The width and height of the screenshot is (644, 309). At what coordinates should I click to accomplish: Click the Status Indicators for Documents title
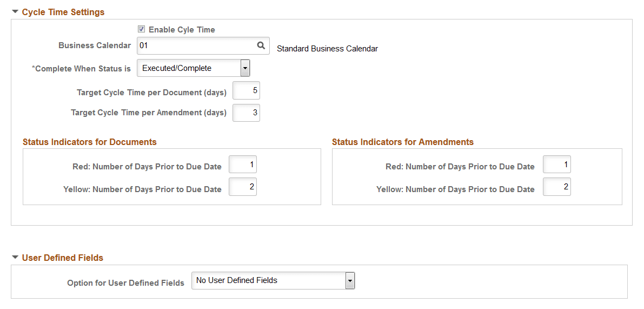click(90, 142)
